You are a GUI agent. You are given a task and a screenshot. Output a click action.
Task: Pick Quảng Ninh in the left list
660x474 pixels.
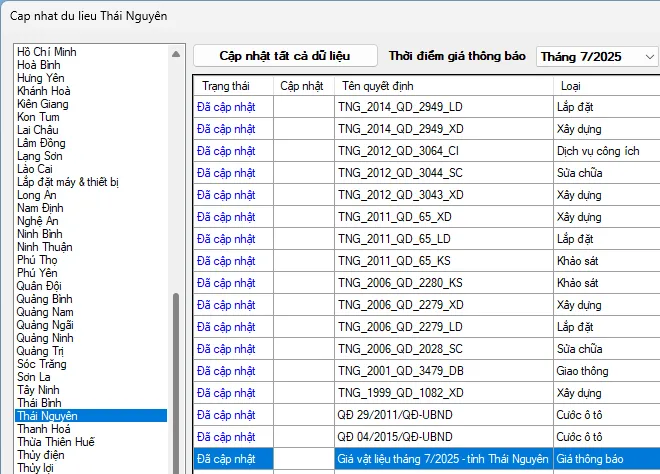pyautogui.click(x=45, y=338)
